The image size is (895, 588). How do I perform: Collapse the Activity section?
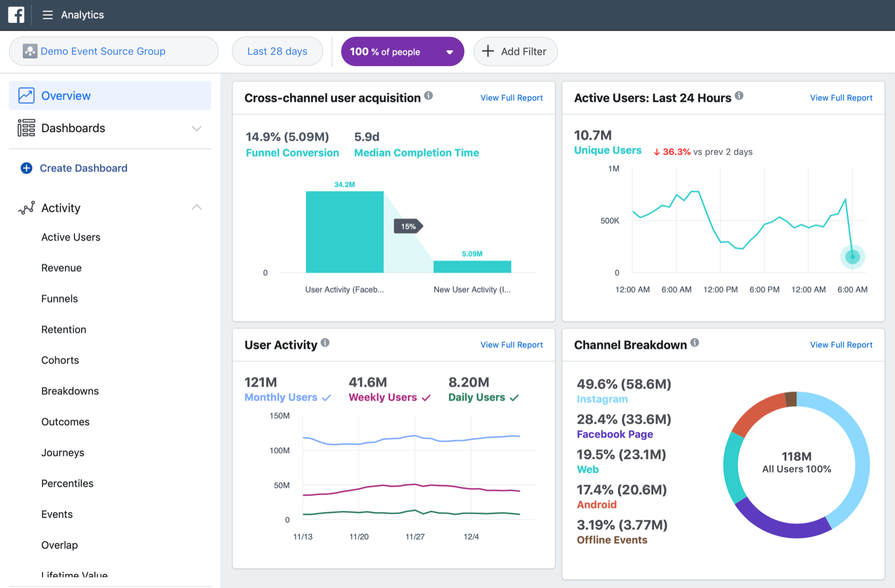pos(196,206)
